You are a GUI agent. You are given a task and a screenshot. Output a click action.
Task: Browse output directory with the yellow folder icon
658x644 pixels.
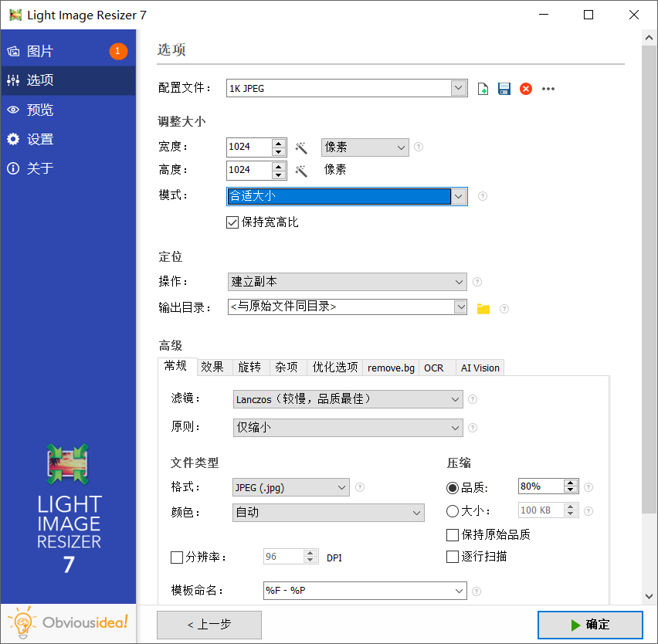[x=483, y=307]
